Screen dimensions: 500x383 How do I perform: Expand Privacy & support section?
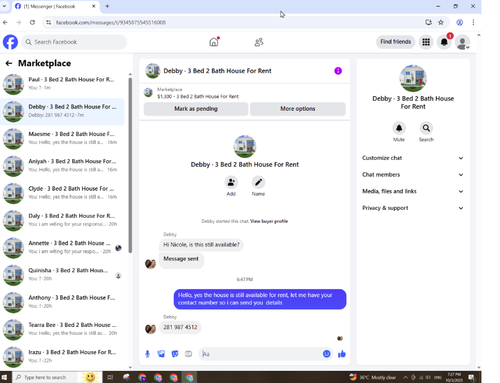point(413,208)
